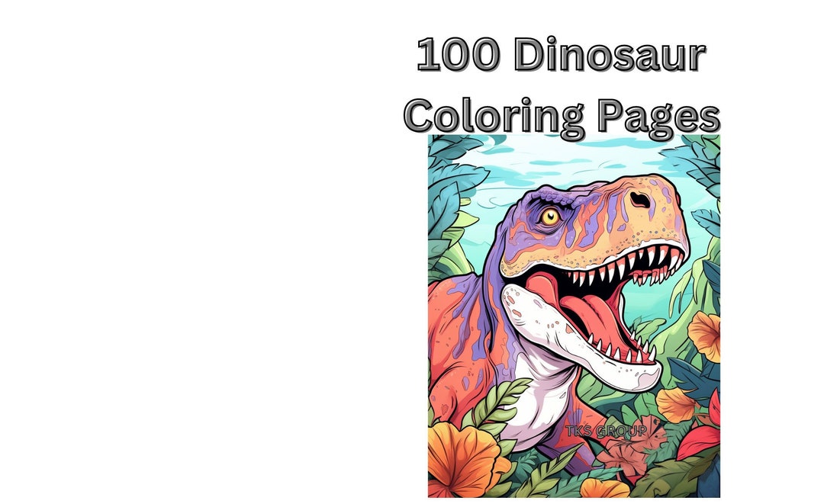824x504 pixels.
Task: Click the purple brow ridge above the eye
Action: 546,198
